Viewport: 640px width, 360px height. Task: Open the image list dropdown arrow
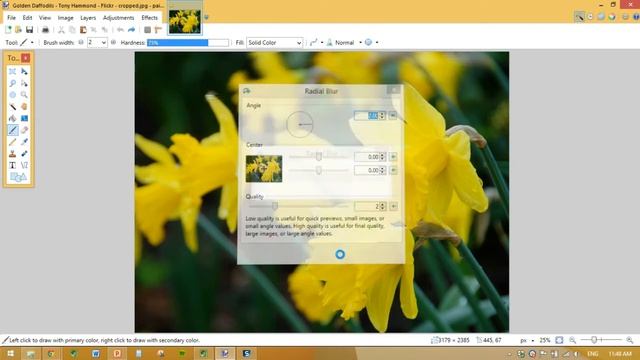(206, 17)
